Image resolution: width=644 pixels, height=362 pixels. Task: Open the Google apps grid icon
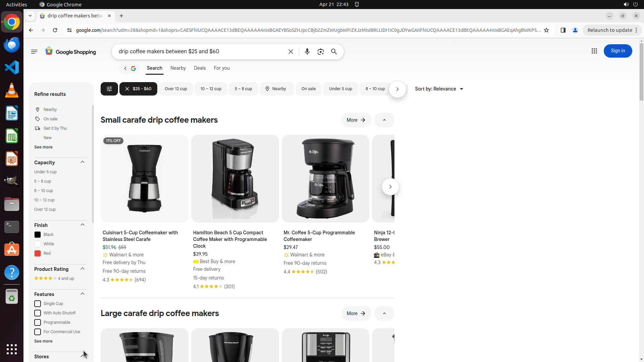point(594,51)
